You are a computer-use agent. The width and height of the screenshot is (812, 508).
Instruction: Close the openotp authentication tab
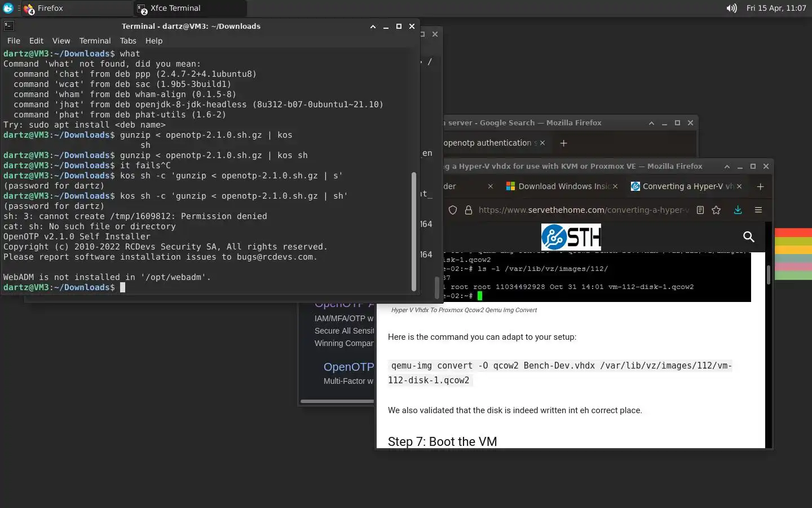[x=542, y=143]
